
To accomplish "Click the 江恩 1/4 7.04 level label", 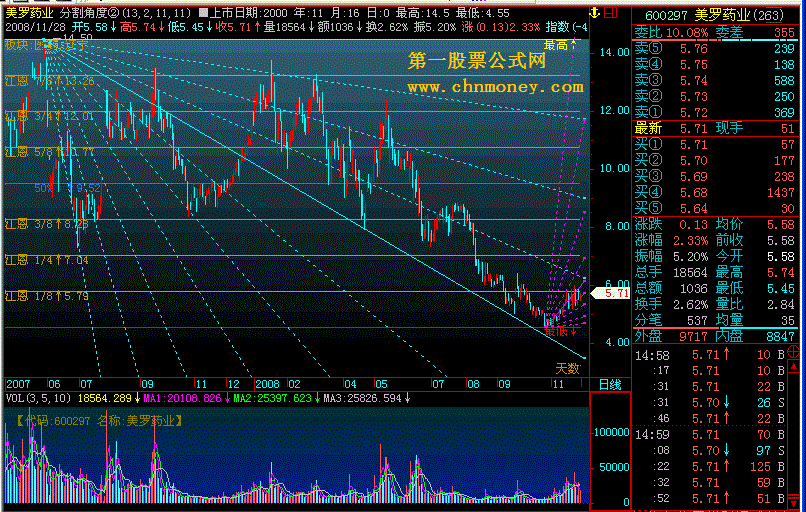I will click(x=47, y=260).
